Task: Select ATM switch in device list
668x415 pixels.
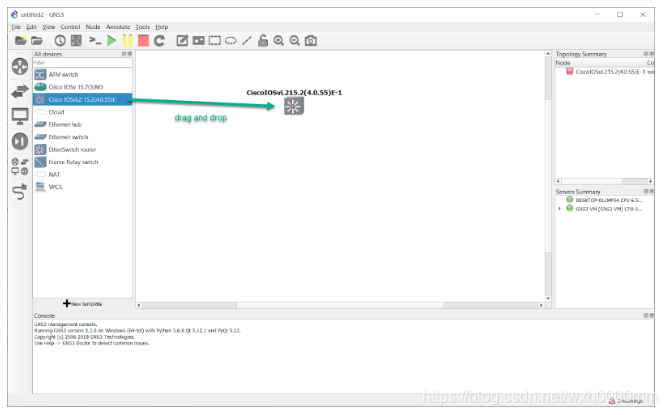Action: click(83, 75)
